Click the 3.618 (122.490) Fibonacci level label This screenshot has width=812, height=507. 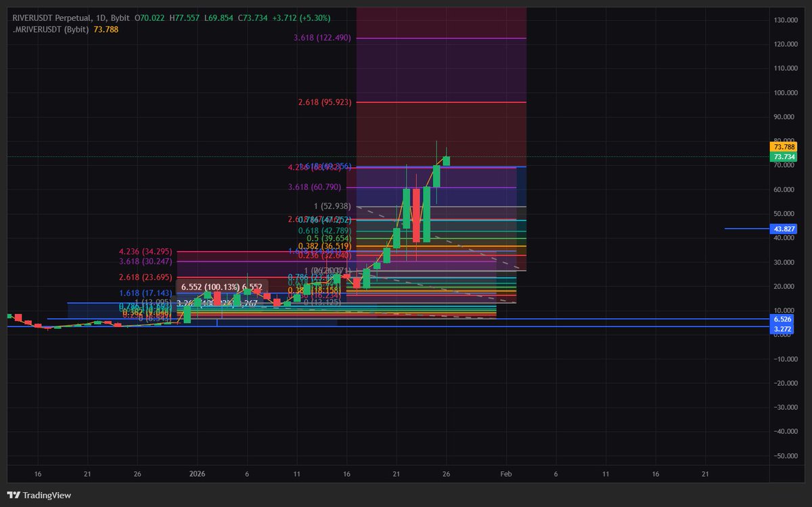tap(322, 39)
